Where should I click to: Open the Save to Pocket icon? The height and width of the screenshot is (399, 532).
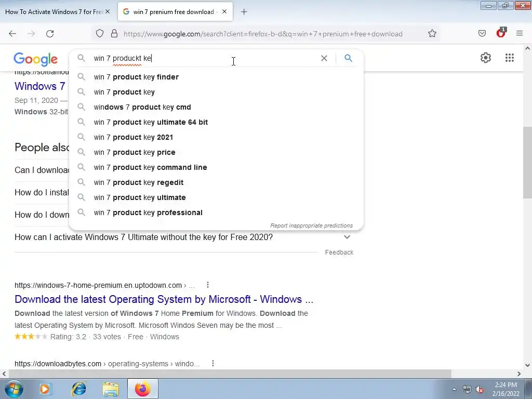482,34
